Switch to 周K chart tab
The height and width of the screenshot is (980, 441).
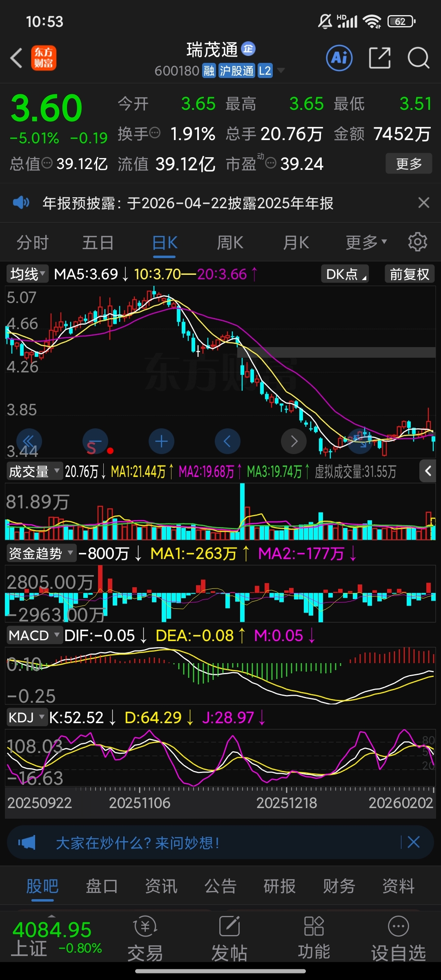(230, 243)
